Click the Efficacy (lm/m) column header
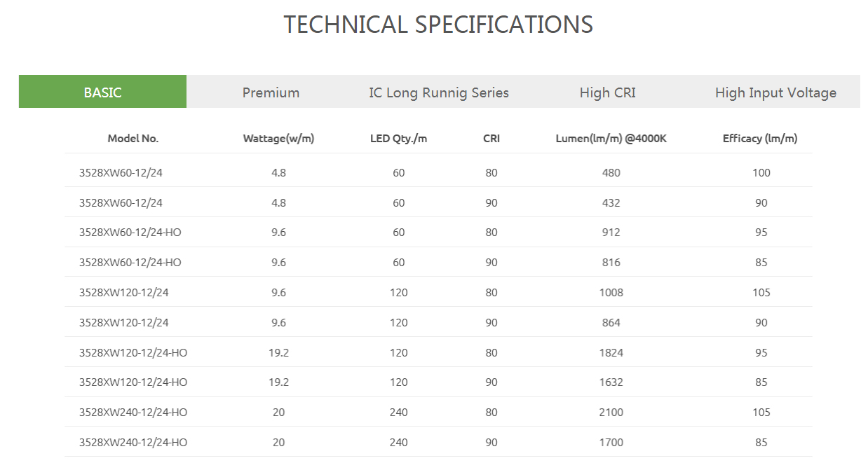This screenshot has width=868, height=470. tap(760, 139)
